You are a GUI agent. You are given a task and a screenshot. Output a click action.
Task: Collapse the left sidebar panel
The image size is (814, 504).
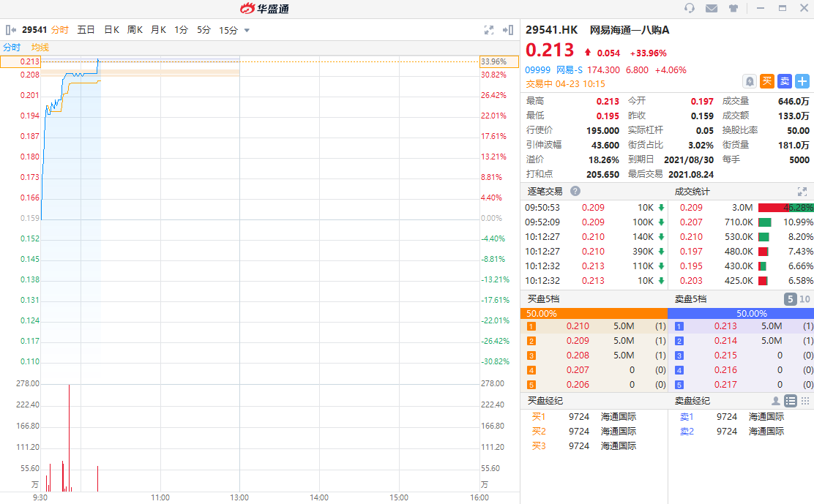(x=11, y=30)
